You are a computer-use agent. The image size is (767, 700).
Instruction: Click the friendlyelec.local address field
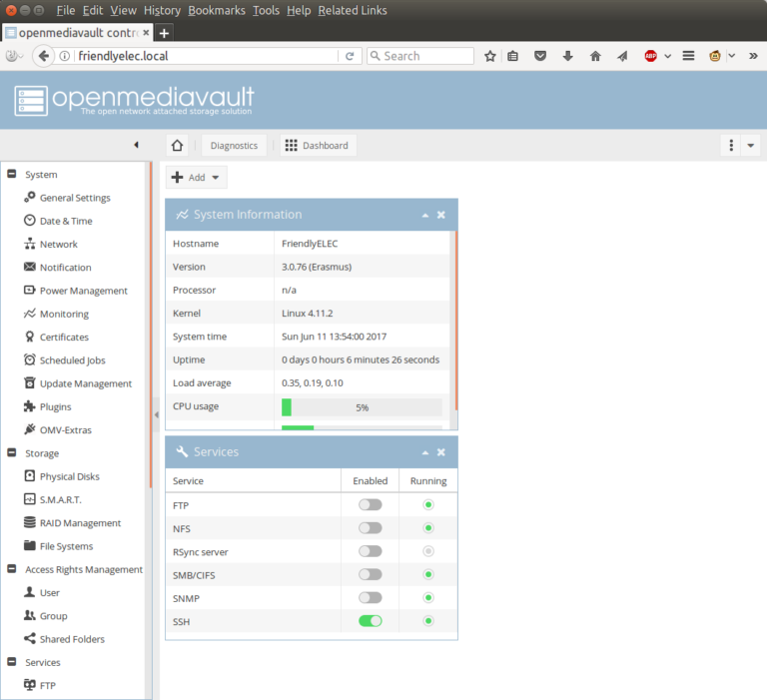pos(207,56)
